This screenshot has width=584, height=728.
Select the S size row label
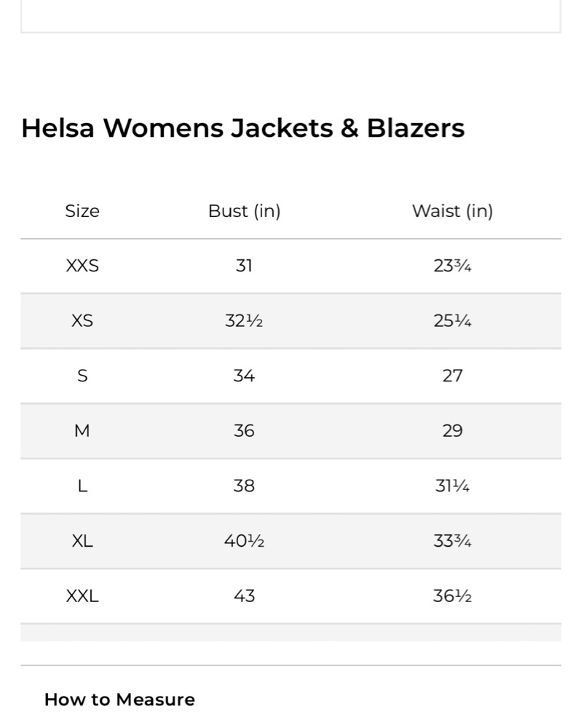[x=82, y=376]
